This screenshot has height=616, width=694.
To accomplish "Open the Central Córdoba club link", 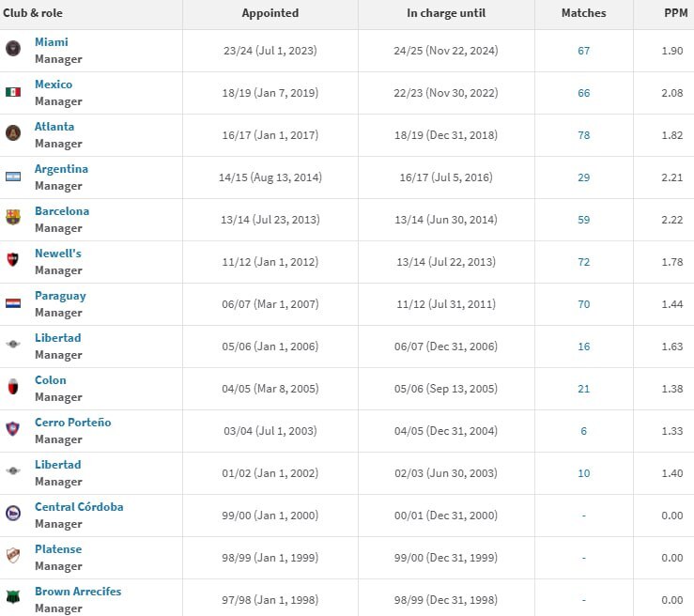I will coord(79,507).
